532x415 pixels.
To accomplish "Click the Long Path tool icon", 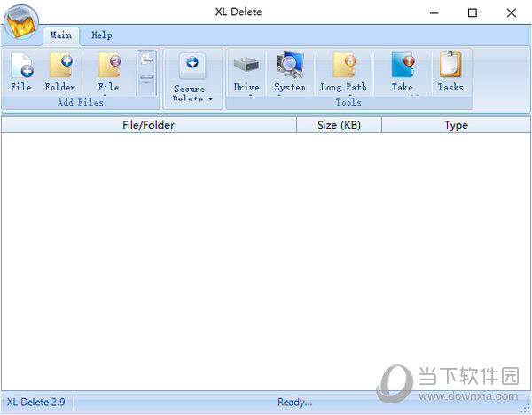I will click(x=344, y=65).
